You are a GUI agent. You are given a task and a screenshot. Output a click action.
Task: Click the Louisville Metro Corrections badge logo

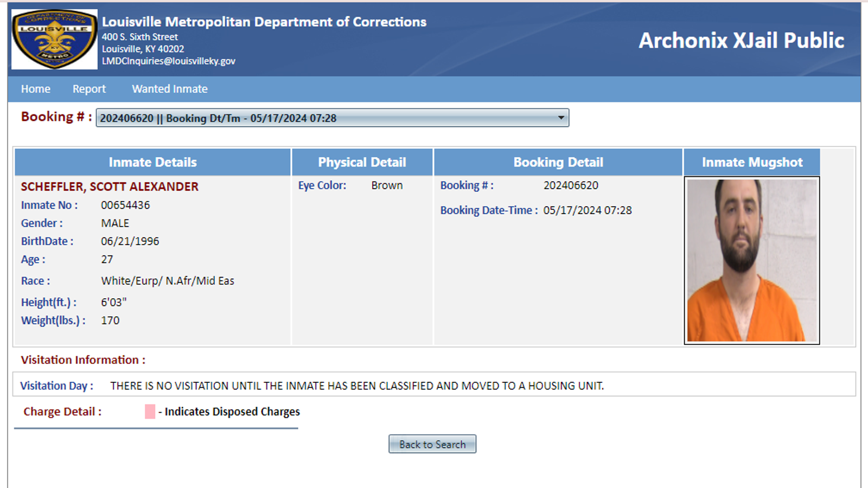54,40
